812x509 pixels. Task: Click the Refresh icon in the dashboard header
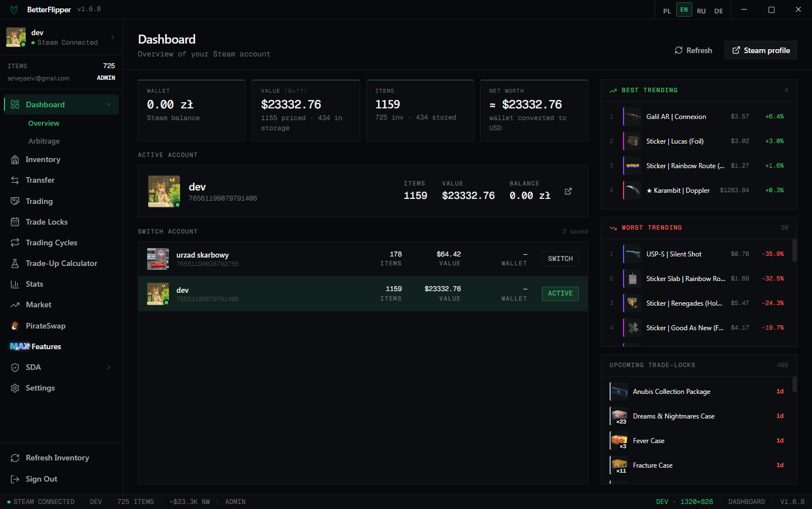pyautogui.click(x=678, y=50)
